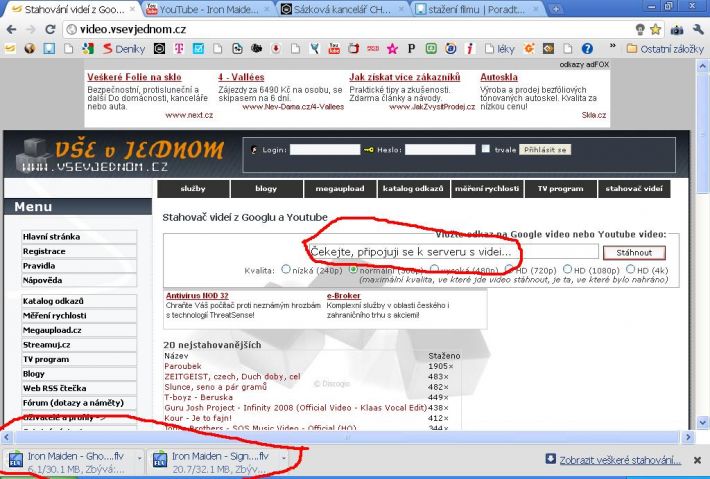
Task: Open the red letter i bookmark
Action: [x=470, y=48]
